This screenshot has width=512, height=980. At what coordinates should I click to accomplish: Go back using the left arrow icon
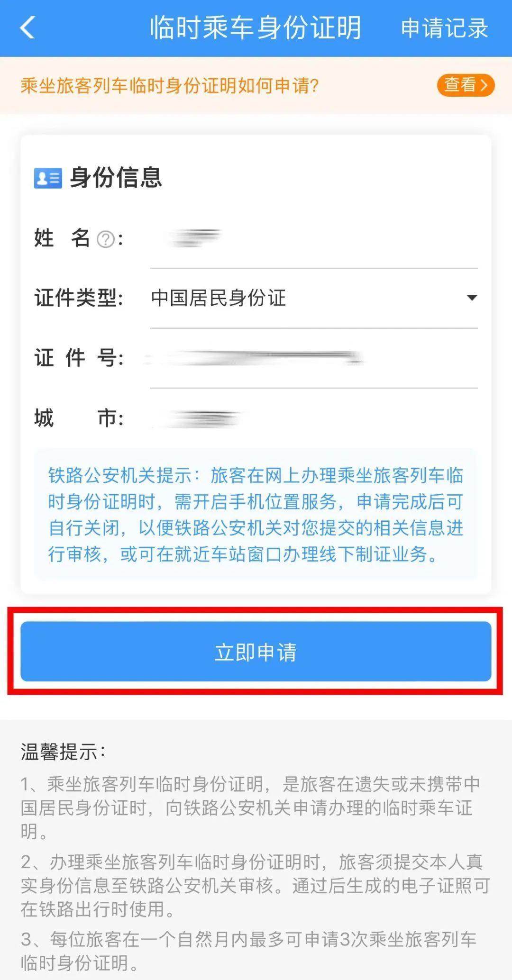[x=27, y=27]
